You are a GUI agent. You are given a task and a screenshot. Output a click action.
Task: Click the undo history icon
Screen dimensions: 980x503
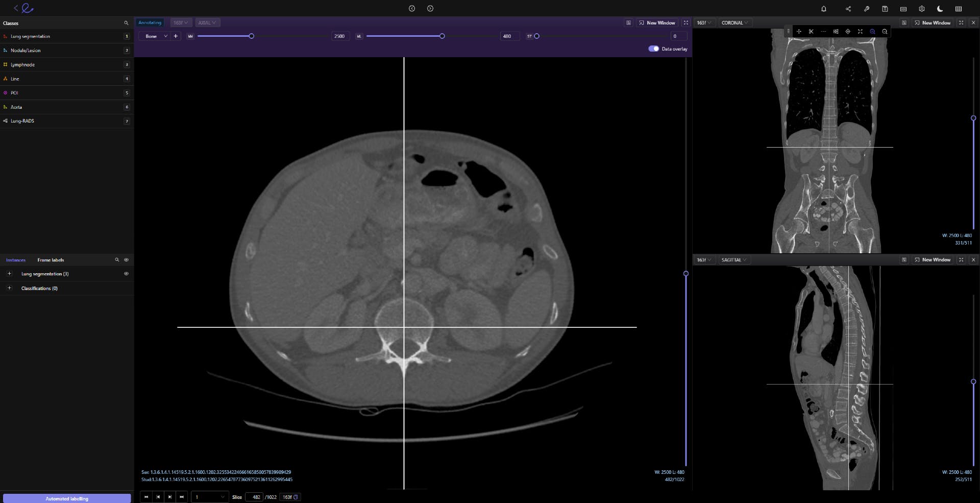pos(412,9)
